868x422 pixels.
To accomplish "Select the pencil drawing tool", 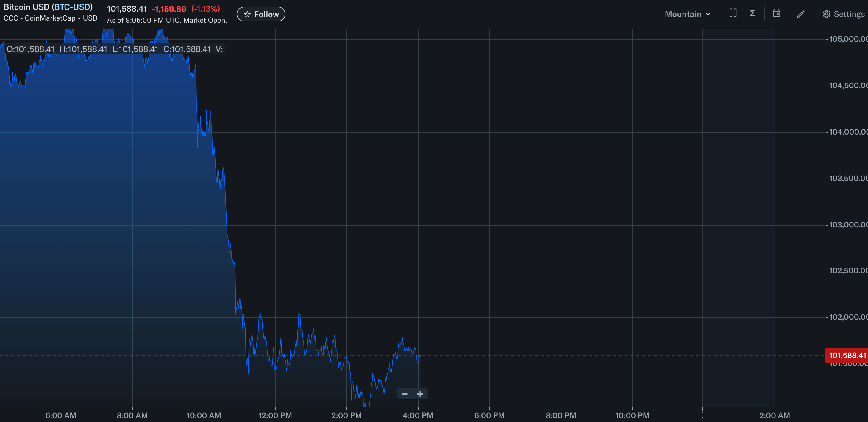I will click(x=801, y=14).
